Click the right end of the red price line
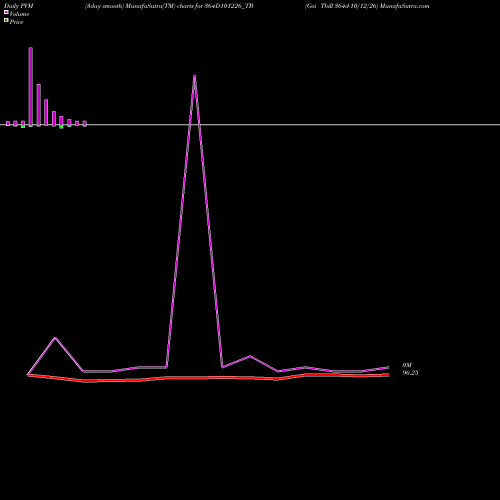Image resolution: width=500 pixels, height=500 pixels. point(388,375)
